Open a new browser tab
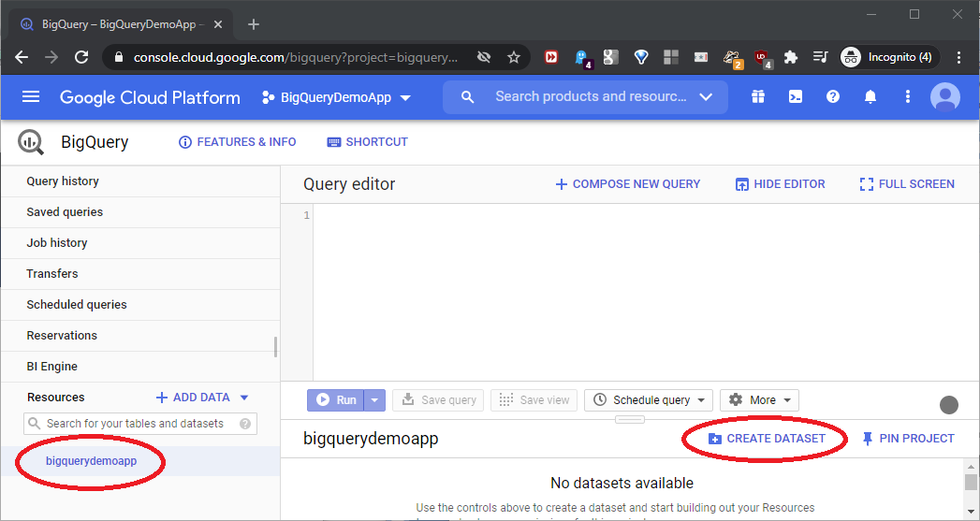Screen dimensions: 980x521 [253, 24]
